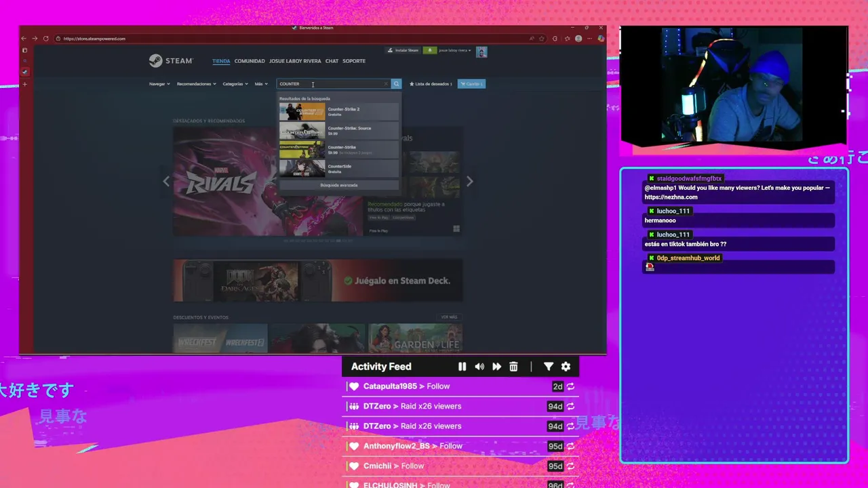Open the Copilot icon in the browser
Screen dimensions: 868x488
601,39
